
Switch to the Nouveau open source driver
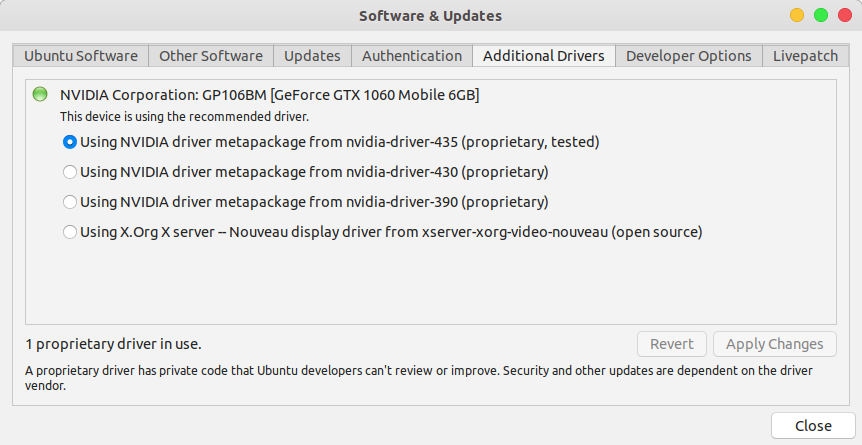tap(70, 232)
